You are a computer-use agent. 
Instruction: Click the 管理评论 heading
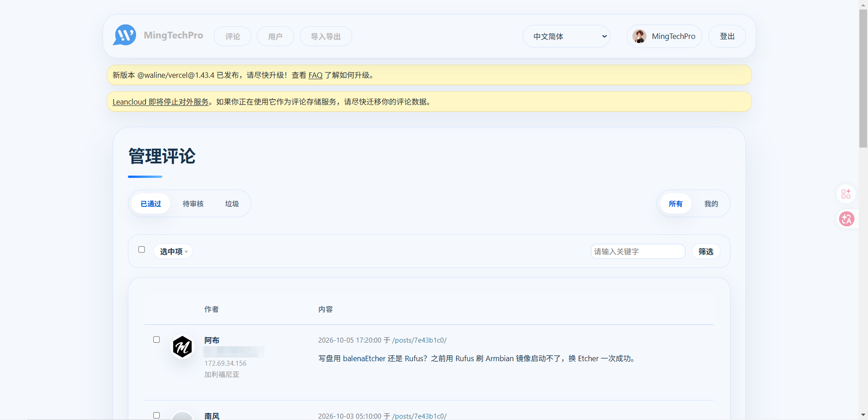pos(162,156)
